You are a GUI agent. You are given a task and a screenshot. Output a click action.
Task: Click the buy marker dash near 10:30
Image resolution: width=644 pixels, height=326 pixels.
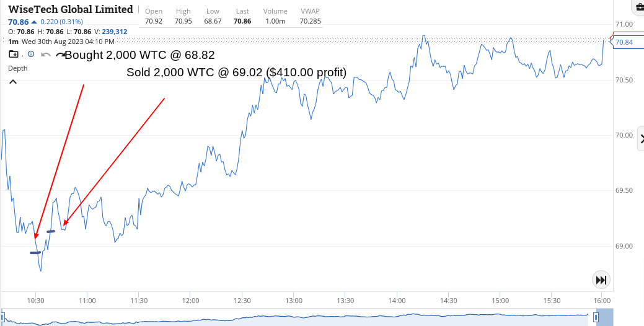tap(35, 253)
